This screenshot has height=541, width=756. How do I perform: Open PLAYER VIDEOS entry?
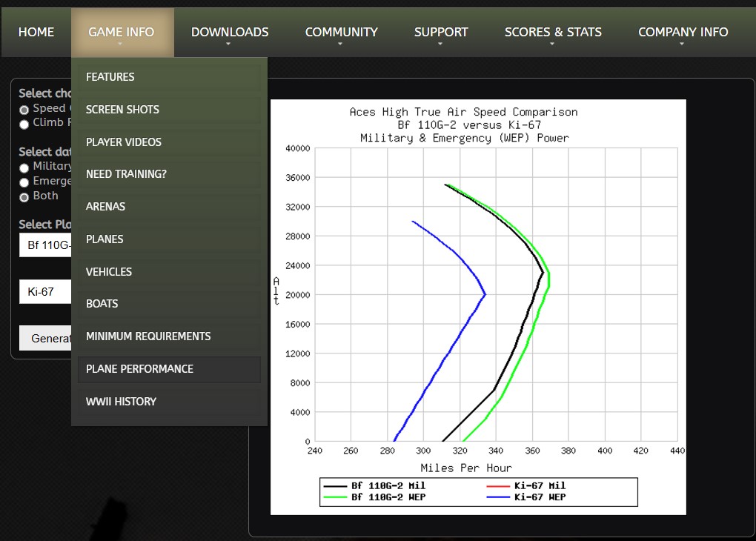[169, 142]
